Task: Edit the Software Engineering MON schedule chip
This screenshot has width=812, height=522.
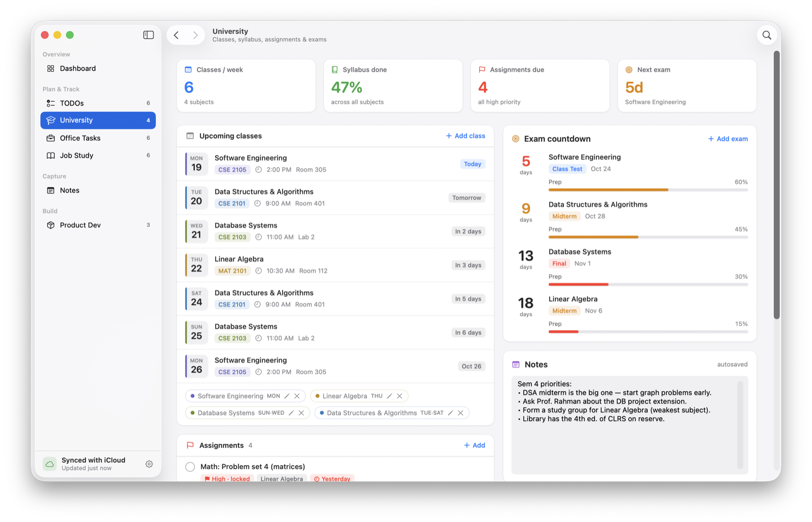Action: click(287, 396)
